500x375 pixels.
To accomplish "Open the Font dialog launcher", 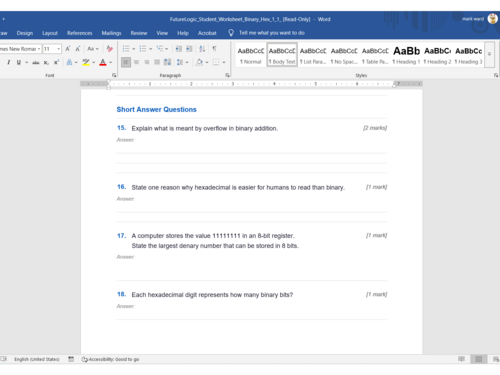I will (114, 75).
